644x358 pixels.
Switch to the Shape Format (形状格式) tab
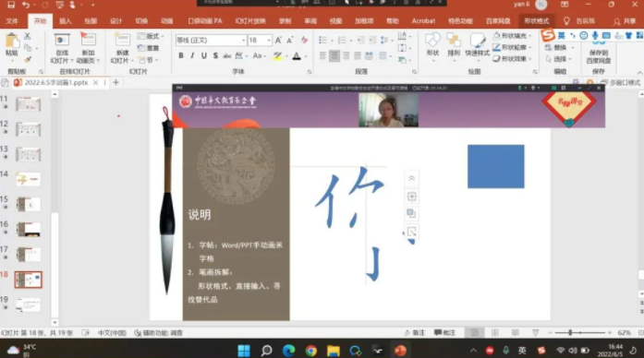pos(537,21)
